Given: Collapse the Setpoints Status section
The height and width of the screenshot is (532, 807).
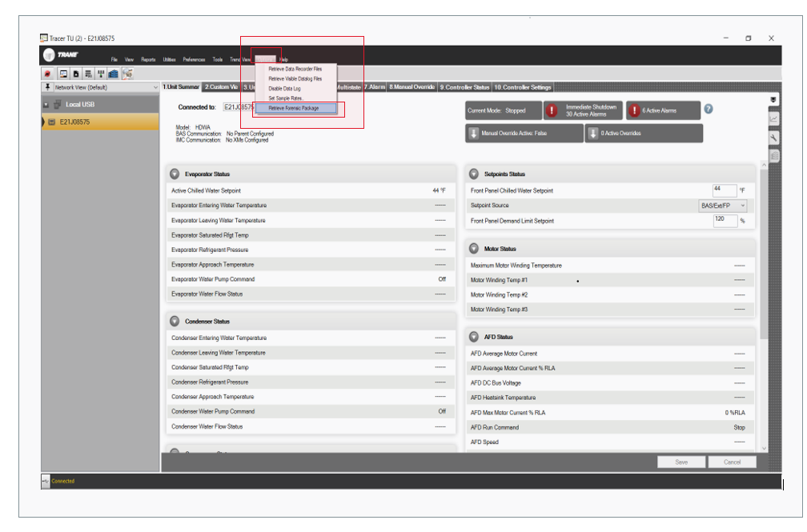Looking at the screenshot, I should coord(473,174).
